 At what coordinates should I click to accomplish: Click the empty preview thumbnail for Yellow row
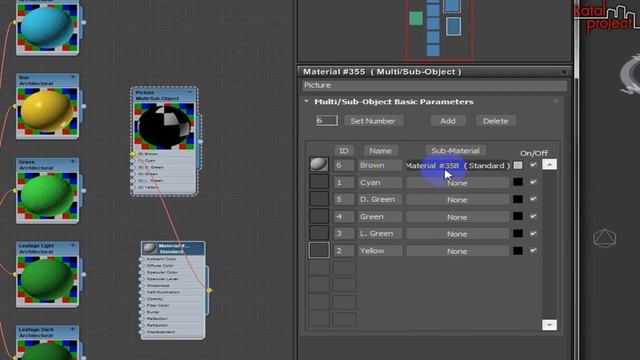point(319,250)
